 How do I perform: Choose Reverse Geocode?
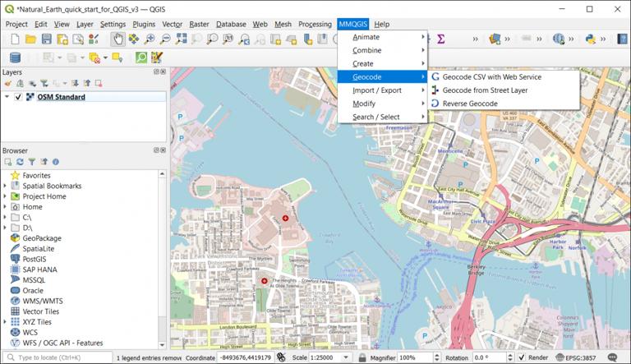[x=504, y=104]
